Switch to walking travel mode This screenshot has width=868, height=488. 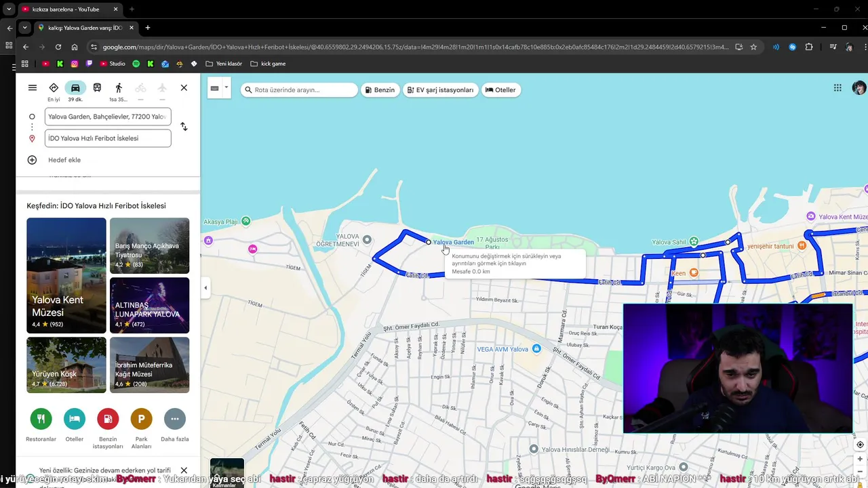click(x=119, y=91)
